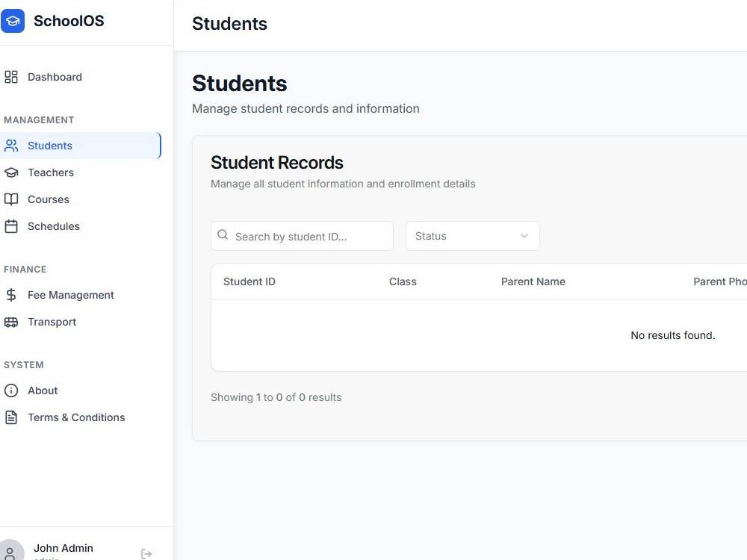Click the John Admin user name
The width and height of the screenshot is (747, 560).
(63, 548)
